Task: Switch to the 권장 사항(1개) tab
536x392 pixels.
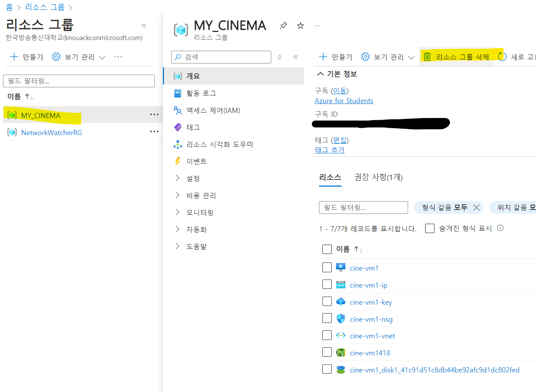Action: click(x=379, y=177)
